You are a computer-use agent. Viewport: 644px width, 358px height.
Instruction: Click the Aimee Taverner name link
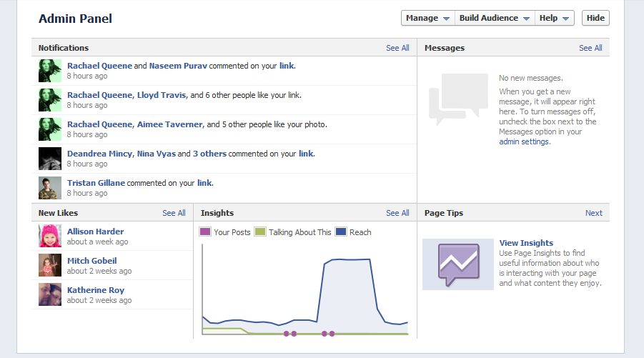(170, 124)
